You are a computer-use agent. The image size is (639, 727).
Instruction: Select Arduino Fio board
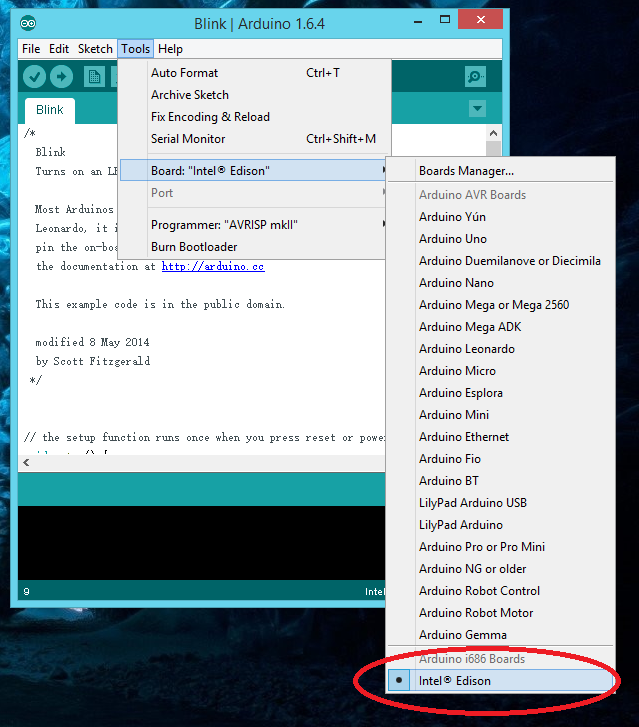point(501,459)
